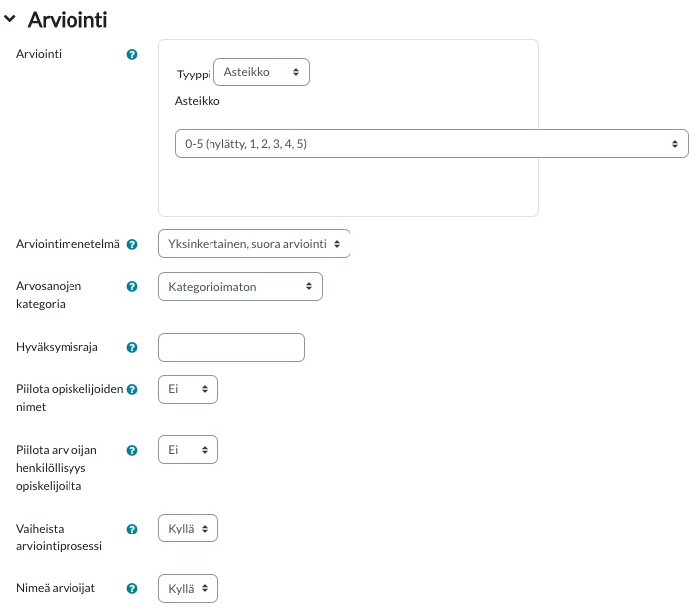
Task: Open help for Piilota opiskelijoiden nimet
Action: [132, 389]
